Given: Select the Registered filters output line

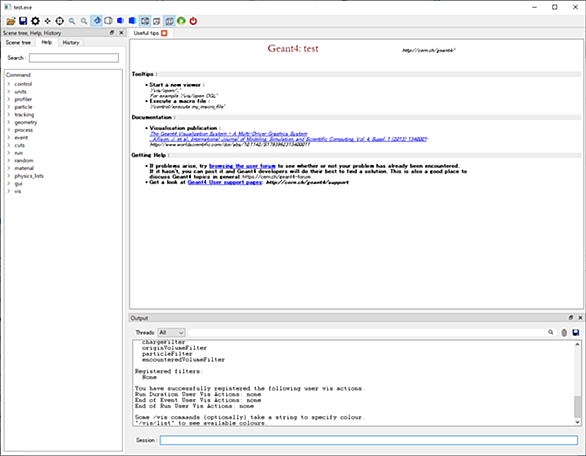Looking at the screenshot, I should point(169,371).
